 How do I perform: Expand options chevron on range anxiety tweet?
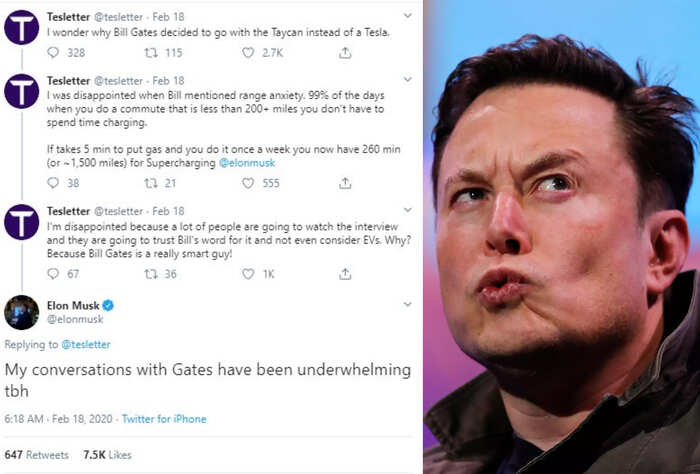(408, 79)
